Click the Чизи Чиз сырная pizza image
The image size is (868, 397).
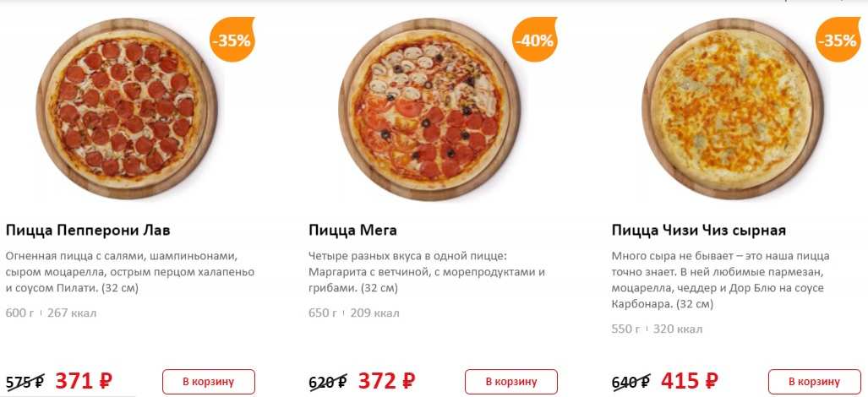coord(732,108)
